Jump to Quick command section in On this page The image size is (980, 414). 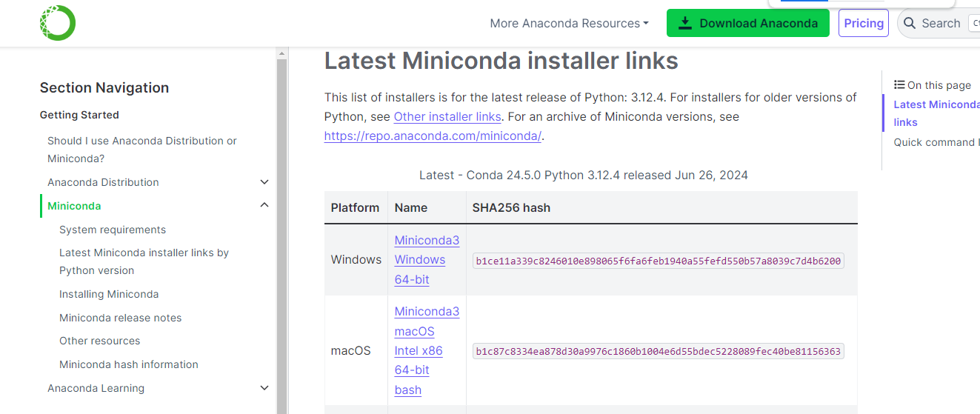pyautogui.click(x=936, y=142)
